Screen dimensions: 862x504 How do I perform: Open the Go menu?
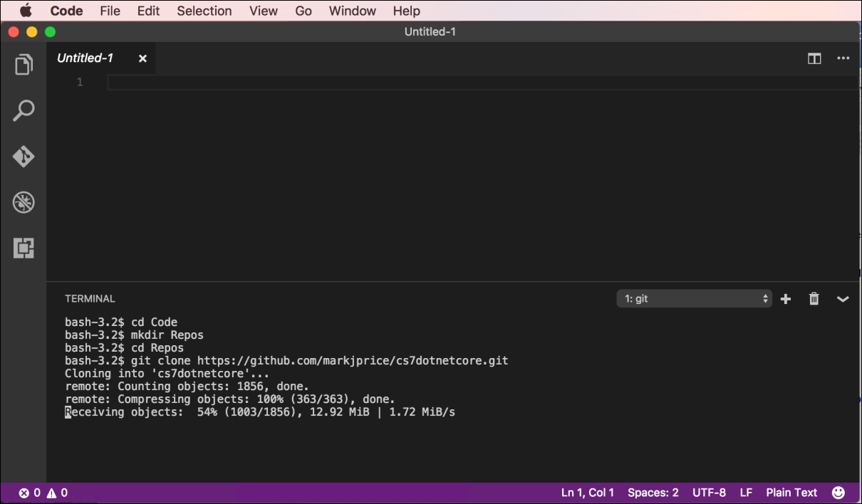coord(303,11)
